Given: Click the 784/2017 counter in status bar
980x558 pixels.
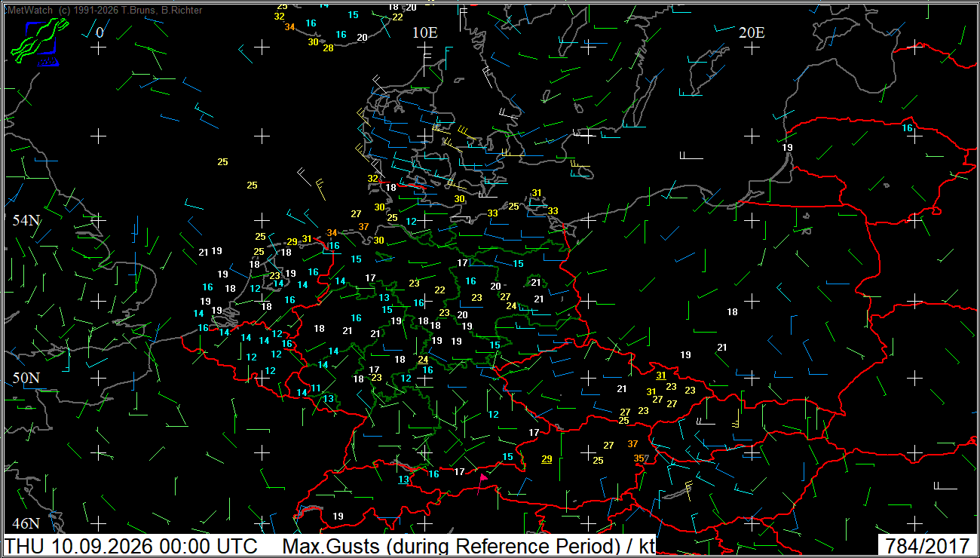Looking at the screenshot, I should [926, 546].
